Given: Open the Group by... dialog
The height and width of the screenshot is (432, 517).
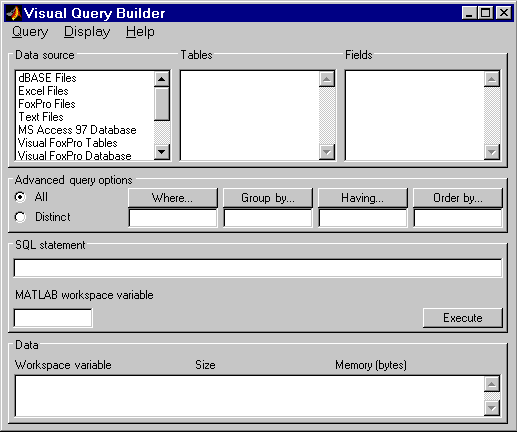Looking at the screenshot, I should (x=268, y=198).
